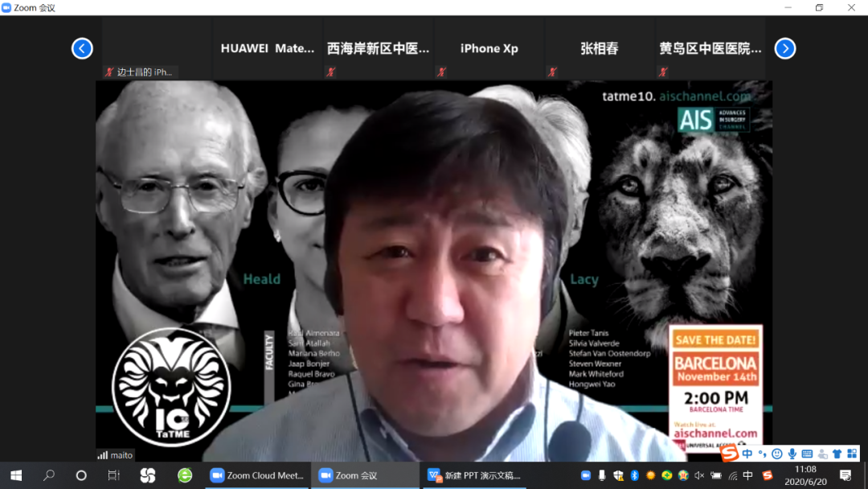Click the battery tray icon
868x489 pixels.
tap(716, 475)
